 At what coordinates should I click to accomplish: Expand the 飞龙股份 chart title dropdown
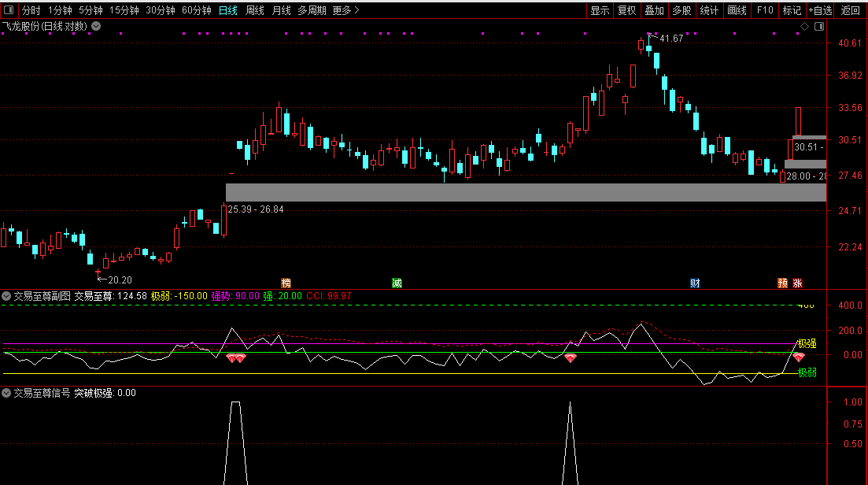pos(96,26)
